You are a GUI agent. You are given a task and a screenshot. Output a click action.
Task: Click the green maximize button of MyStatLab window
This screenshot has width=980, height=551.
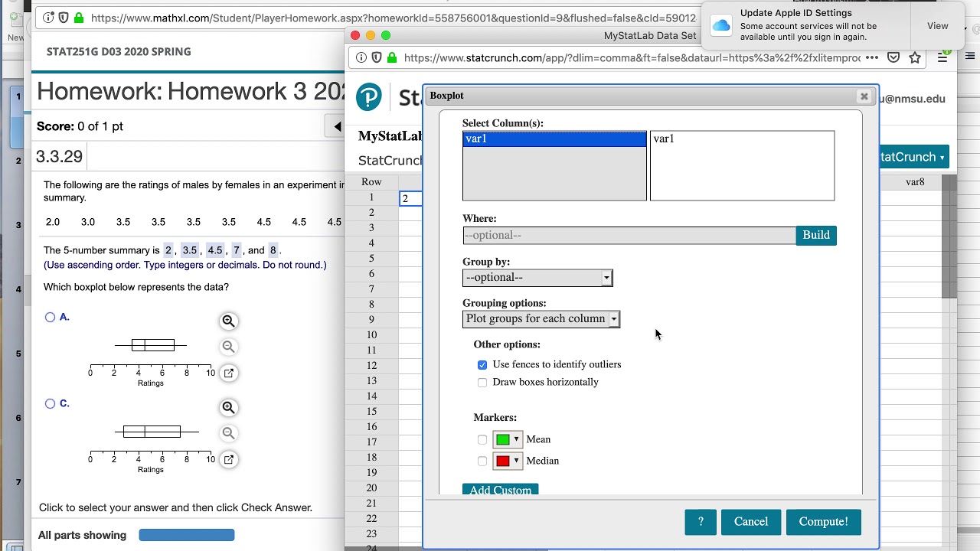coord(386,35)
